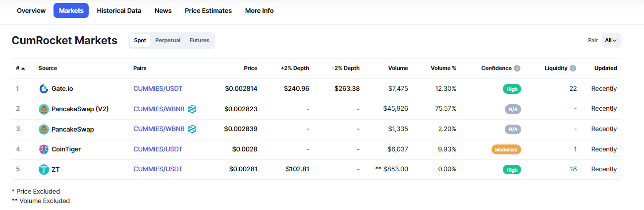Click the Liquidity column info icon
The width and height of the screenshot is (644, 210).
[573, 69]
